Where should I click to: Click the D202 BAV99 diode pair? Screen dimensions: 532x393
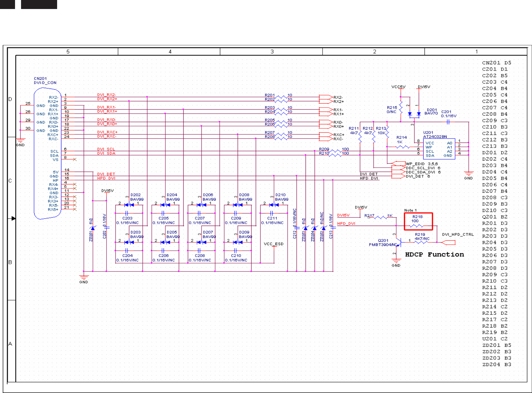coord(129,205)
